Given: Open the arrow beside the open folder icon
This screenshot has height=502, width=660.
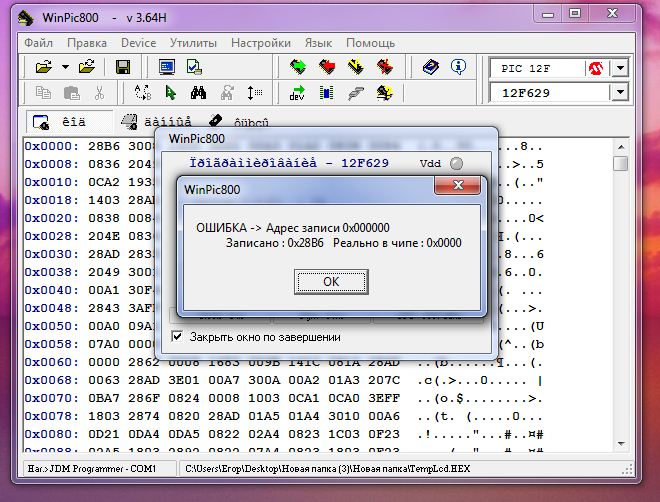Looking at the screenshot, I should point(65,67).
